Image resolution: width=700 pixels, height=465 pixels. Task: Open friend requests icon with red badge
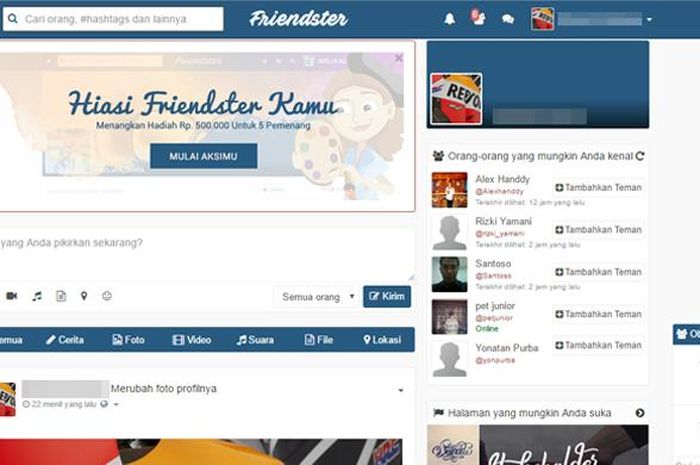point(478,18)
